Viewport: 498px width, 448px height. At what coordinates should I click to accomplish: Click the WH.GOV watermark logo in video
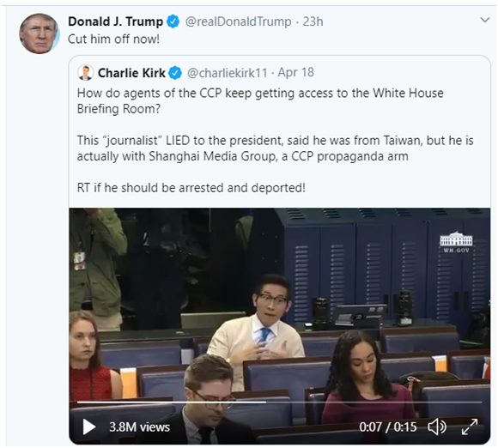click(456, 242)
